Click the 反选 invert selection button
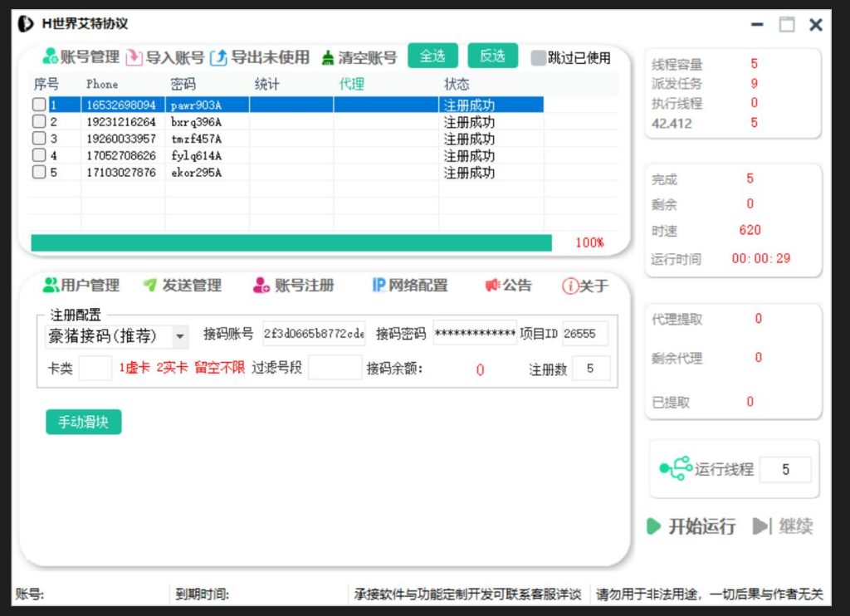This screenshot has width=850, height=616. pyautogui.click(x=492, y=56)
